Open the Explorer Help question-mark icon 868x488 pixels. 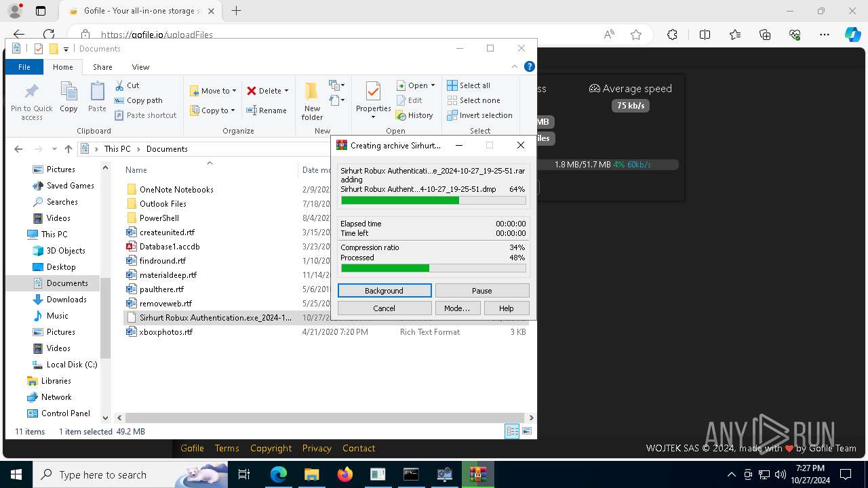[530, 66]
